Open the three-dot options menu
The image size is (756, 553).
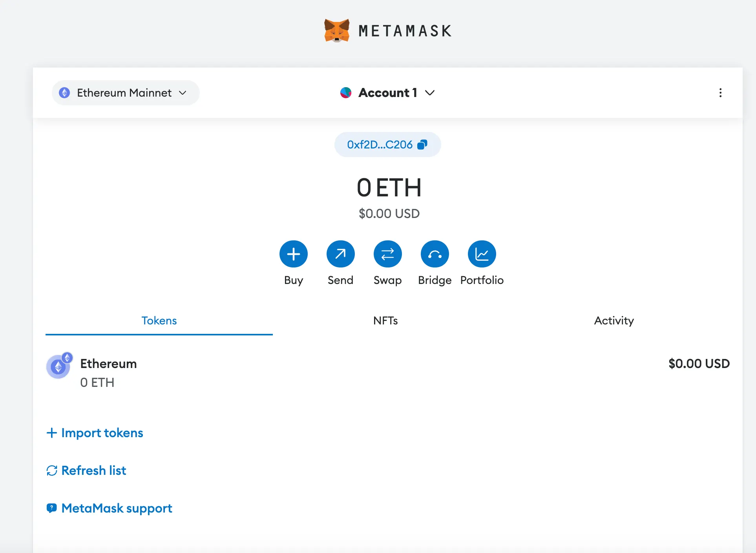pos(720,93)
